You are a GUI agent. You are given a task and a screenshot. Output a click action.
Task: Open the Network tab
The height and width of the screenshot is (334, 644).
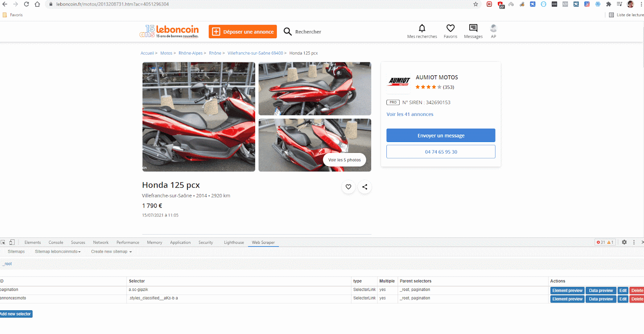coord(101,242)
